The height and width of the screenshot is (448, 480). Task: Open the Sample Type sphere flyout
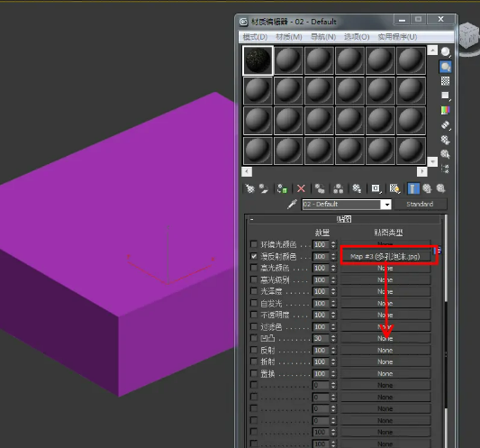pyautogui.click(x=446, y=51)
